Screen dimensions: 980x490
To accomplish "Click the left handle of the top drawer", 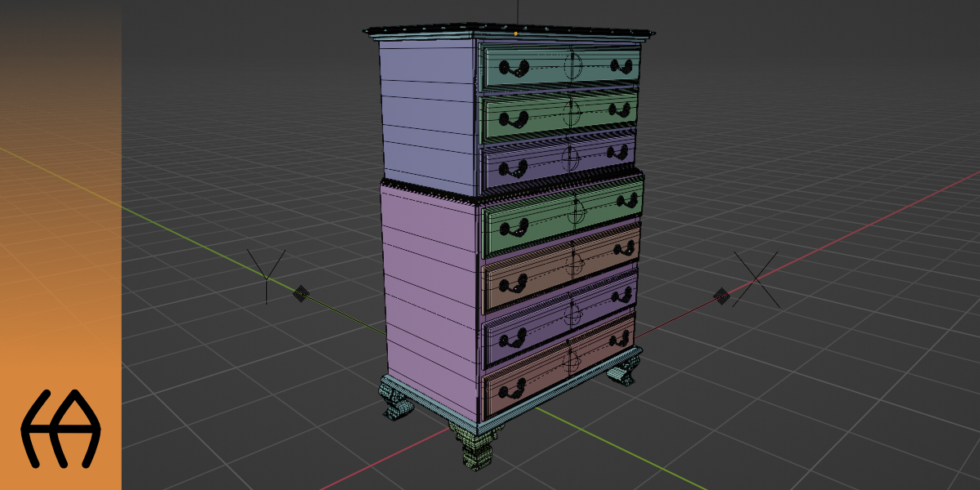I will pyautogui.click(x=512, y=69).
